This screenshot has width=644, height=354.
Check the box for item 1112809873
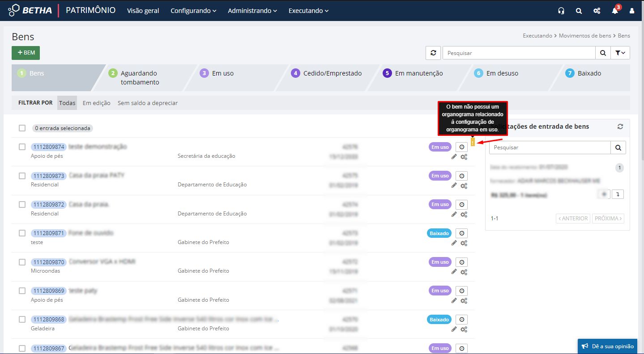[x=22, y=176]
